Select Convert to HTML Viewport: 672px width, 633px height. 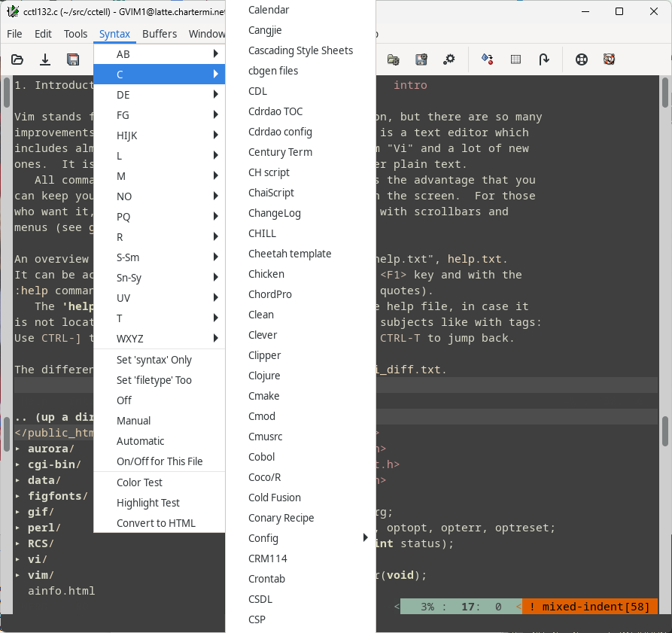[159, 523]
